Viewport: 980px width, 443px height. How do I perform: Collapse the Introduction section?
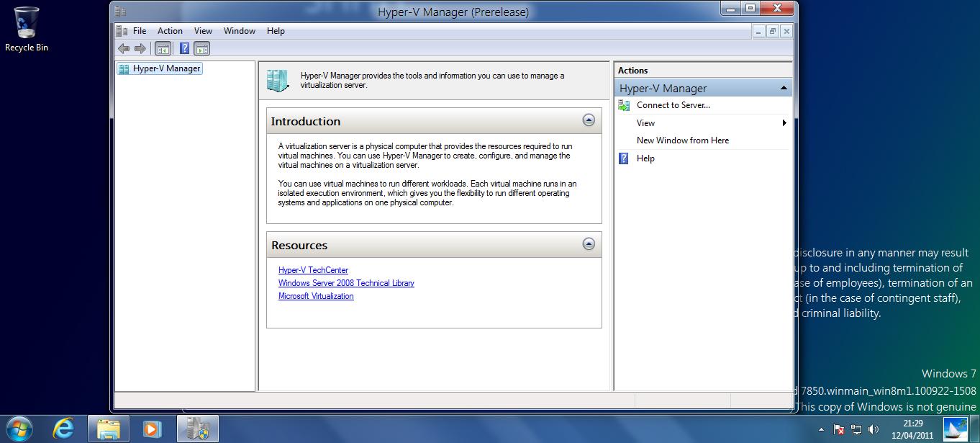tap(589, 120)
